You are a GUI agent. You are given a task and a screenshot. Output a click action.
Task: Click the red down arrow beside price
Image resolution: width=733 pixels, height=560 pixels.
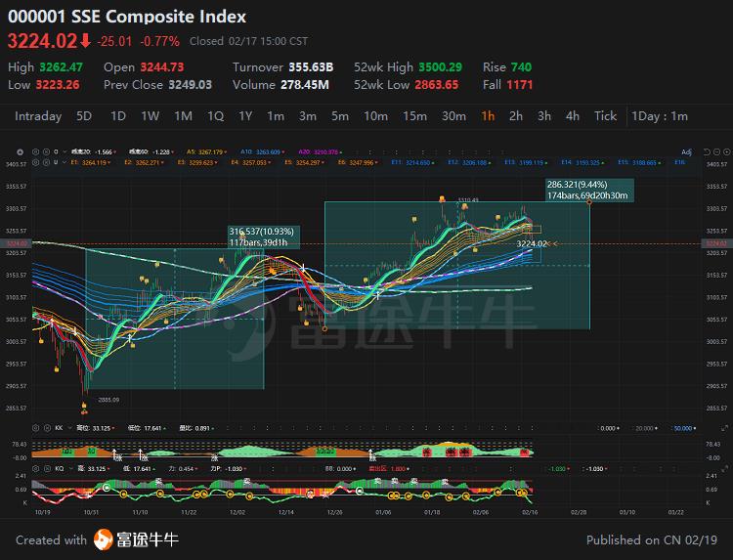86,41
